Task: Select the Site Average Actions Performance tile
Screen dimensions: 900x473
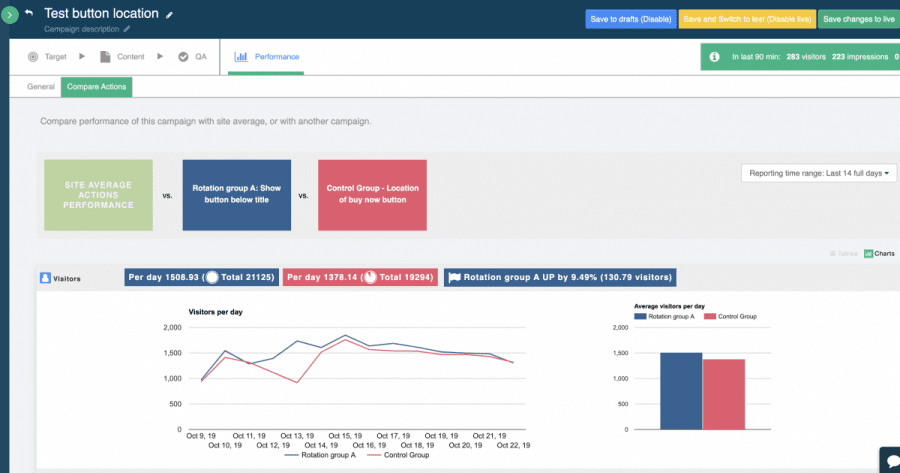Action: coord(99,196)
